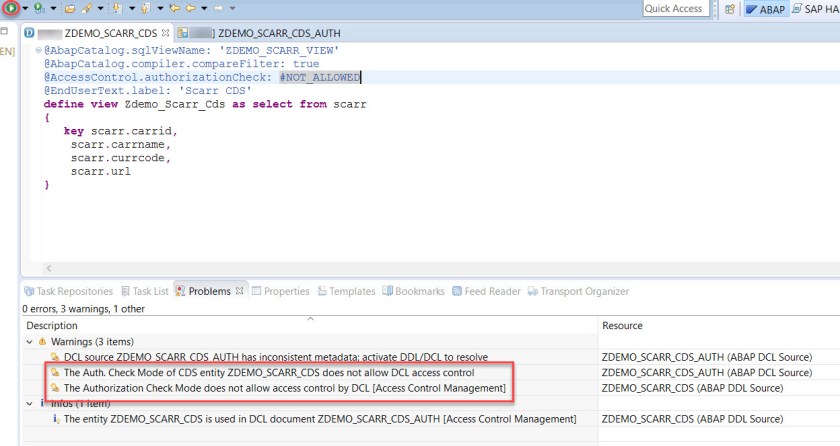Click the Back navigation arrow icon
Viewport: 840px width, 446px height.
coord(191,8)
